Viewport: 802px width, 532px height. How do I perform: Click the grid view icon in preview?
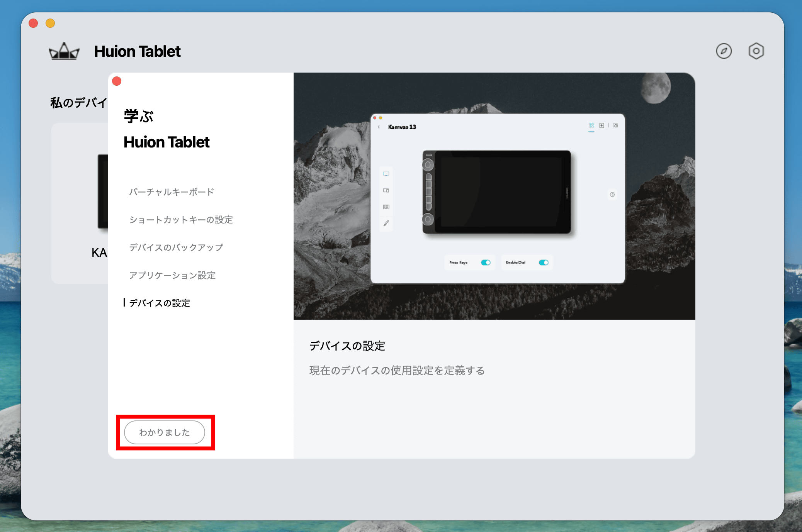(x=591, y=125)
